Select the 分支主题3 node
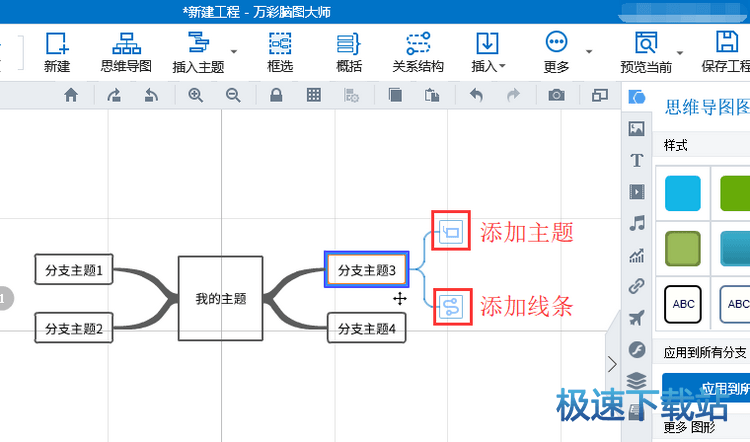This screenshot has height=442, width=750. [x=367, y=270]
